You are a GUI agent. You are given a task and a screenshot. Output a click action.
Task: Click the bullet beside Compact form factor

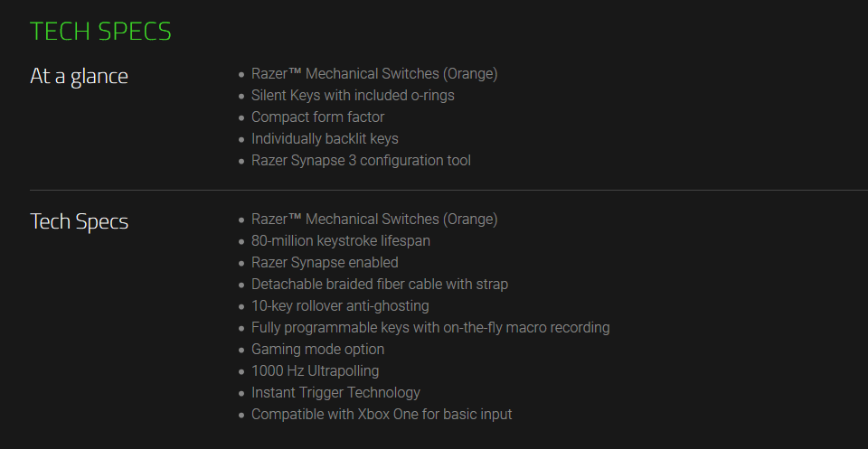(241, 117)
